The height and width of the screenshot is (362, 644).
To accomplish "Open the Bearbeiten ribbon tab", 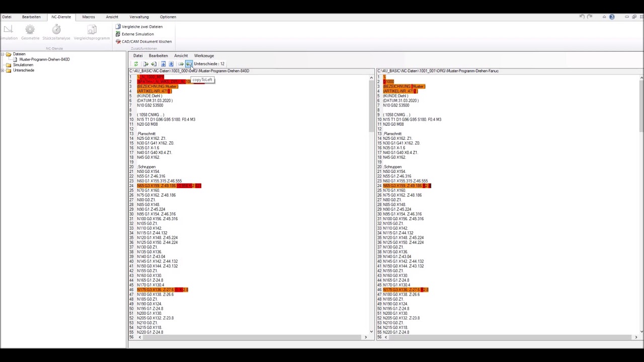I will 31,17.
